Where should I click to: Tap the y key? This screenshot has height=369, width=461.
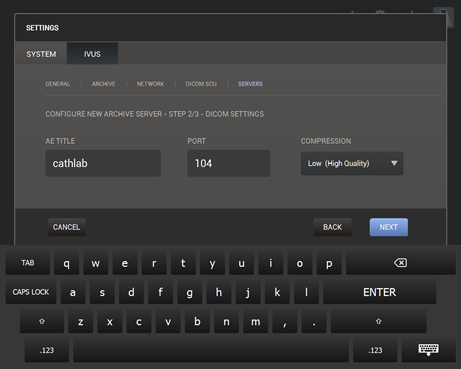[x=212, y=263]
